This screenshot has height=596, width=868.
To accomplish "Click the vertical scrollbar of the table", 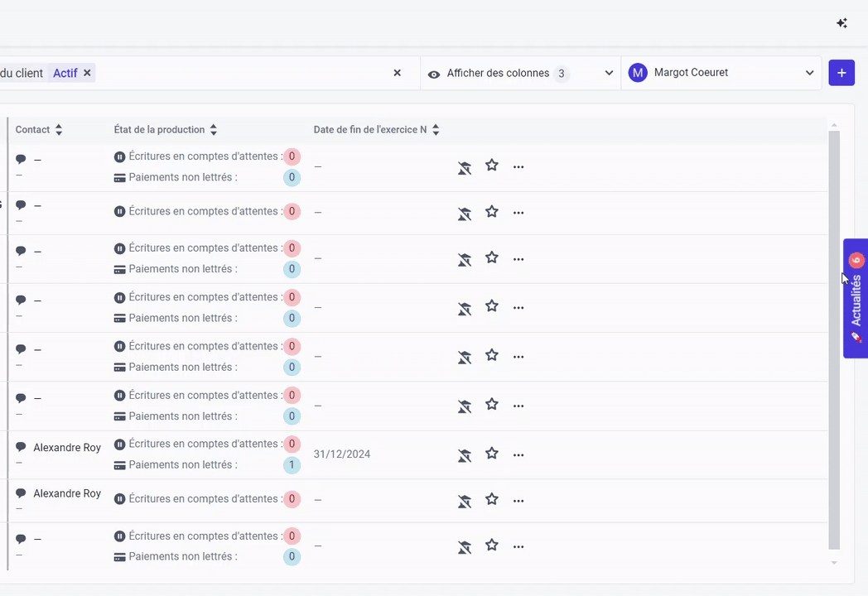I will (834, 331).
